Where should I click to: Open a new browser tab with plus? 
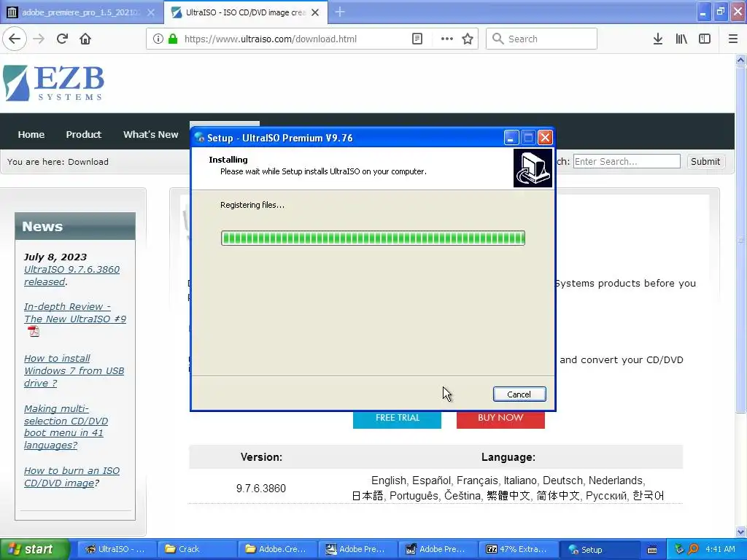pos(340,12)
